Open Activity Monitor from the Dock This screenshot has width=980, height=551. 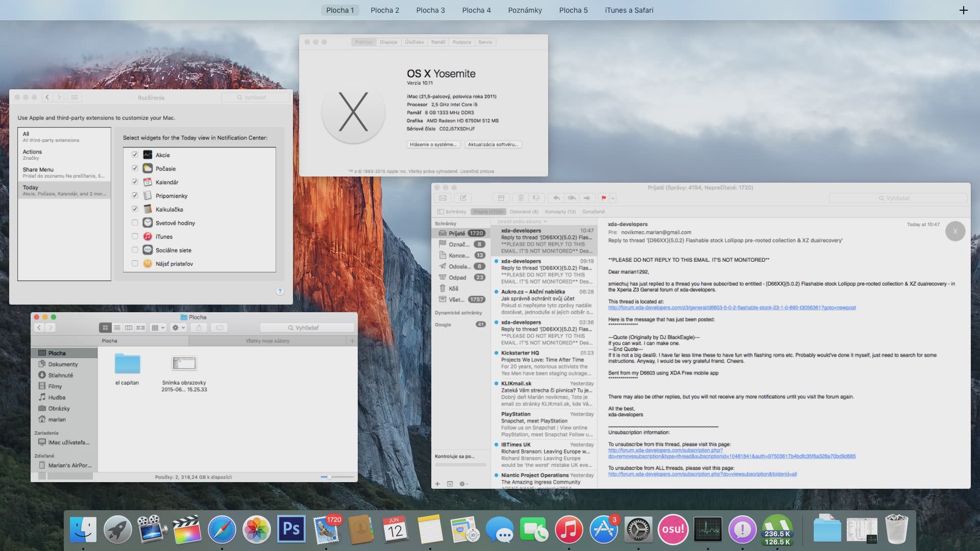(707, 529)
